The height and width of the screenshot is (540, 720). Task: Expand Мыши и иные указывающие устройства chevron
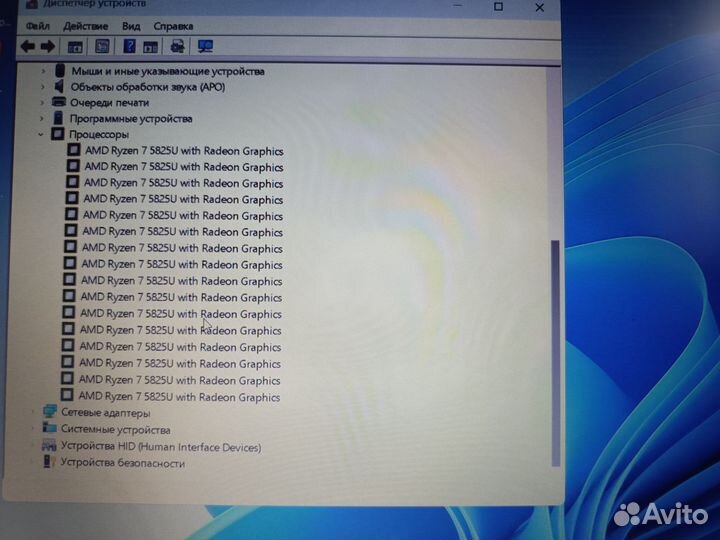pyautogui.click(x=43, y=71)
